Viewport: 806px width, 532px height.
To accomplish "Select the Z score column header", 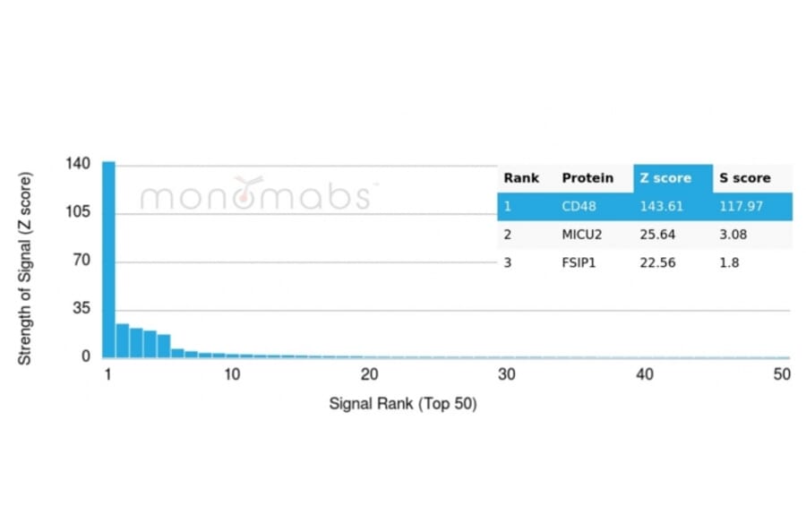I will pos(665,178).
